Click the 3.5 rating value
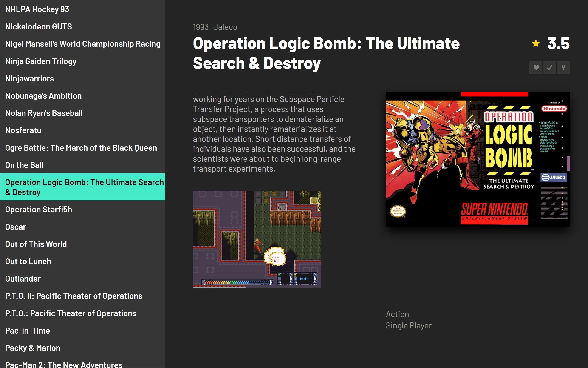The height and width of the screenshot is (368, 588). pos(558,43)
